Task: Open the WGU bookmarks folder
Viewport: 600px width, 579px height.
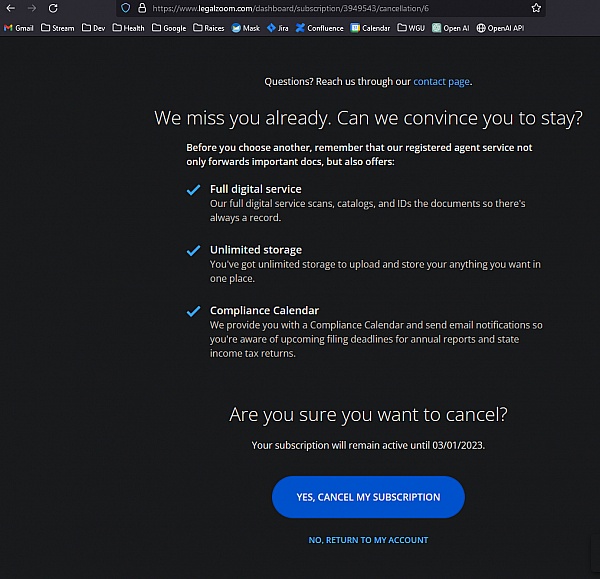Action: (411, 28)
